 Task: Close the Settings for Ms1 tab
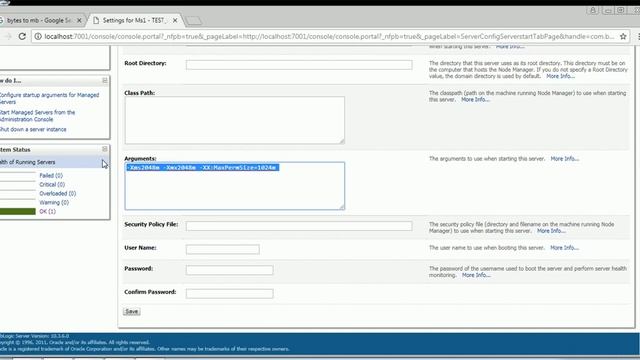point(175,20)
